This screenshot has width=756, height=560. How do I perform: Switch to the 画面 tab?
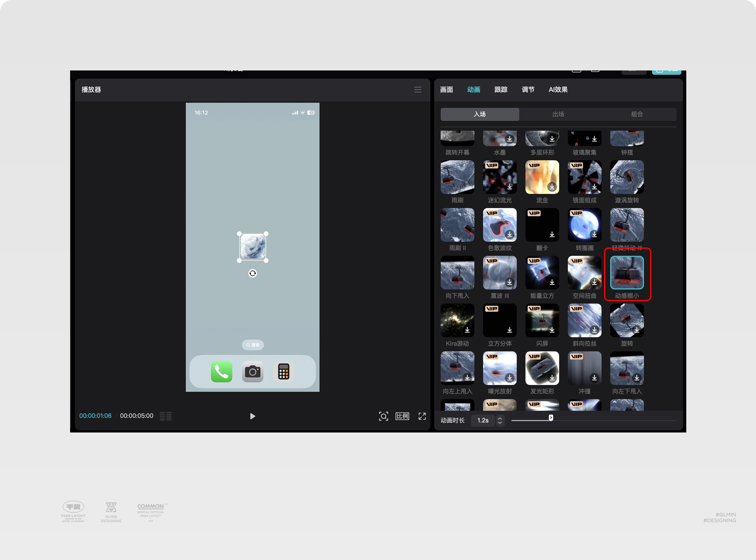[447, 90]
